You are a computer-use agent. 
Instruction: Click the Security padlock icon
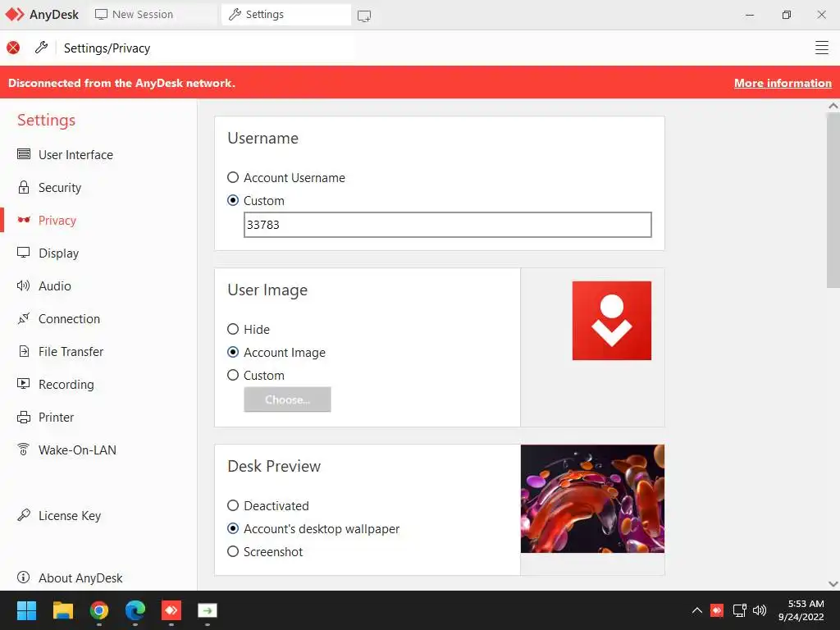click(24, 187)
